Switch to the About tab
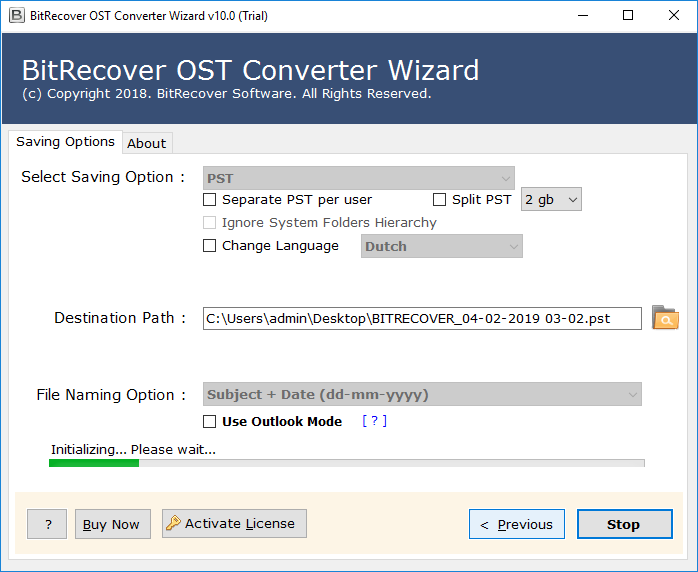Viewport: 698px width, 572px height. tap(146, 143)
